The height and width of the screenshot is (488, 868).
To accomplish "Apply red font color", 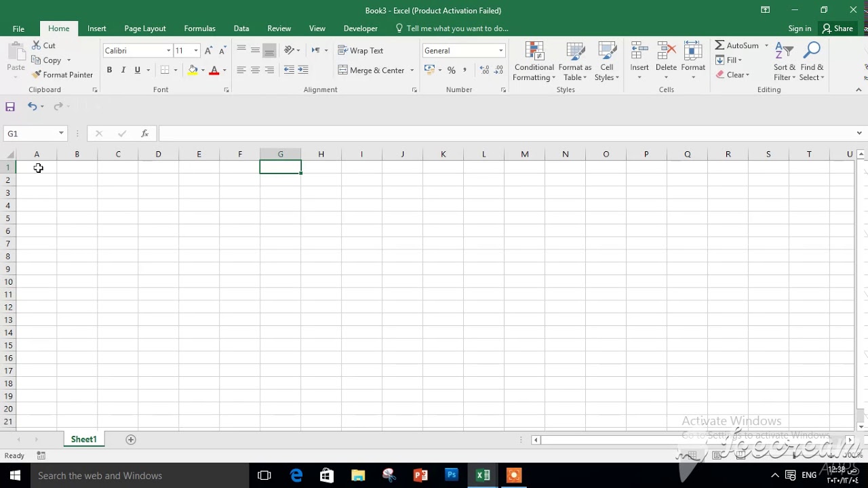I will click(x=214, y=70).
